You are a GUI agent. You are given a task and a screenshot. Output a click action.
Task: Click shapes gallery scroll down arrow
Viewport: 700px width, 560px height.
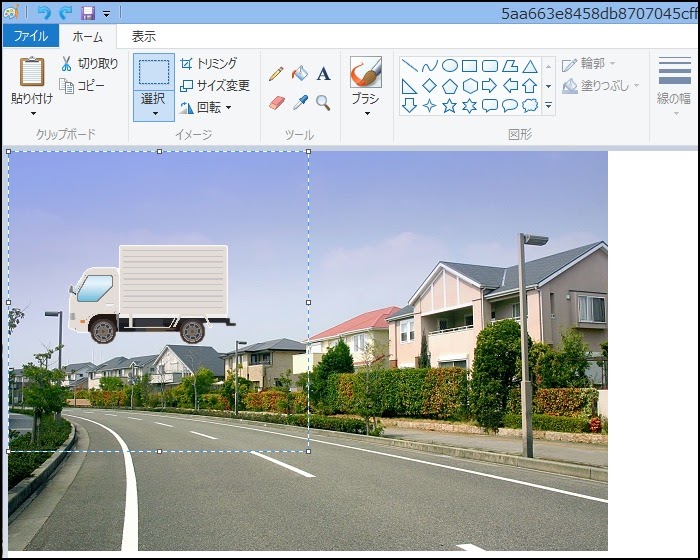click(549, 86)
